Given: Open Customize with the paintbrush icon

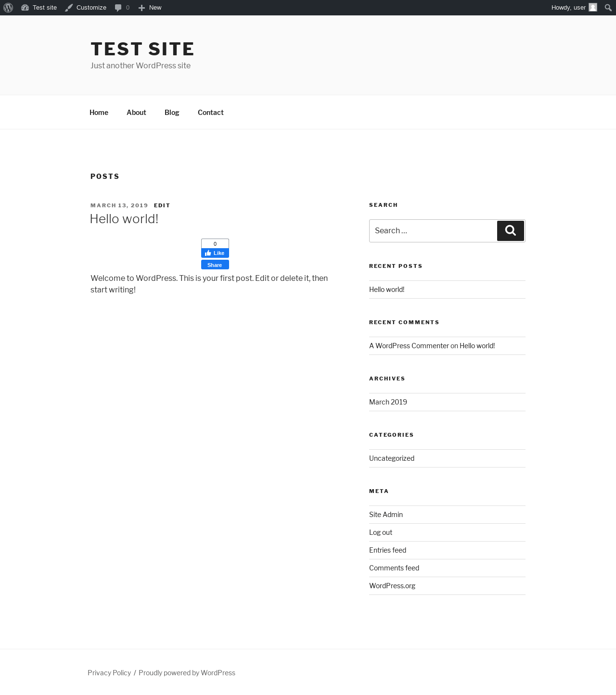Looking at the screenshot, I should coord(69,8).
